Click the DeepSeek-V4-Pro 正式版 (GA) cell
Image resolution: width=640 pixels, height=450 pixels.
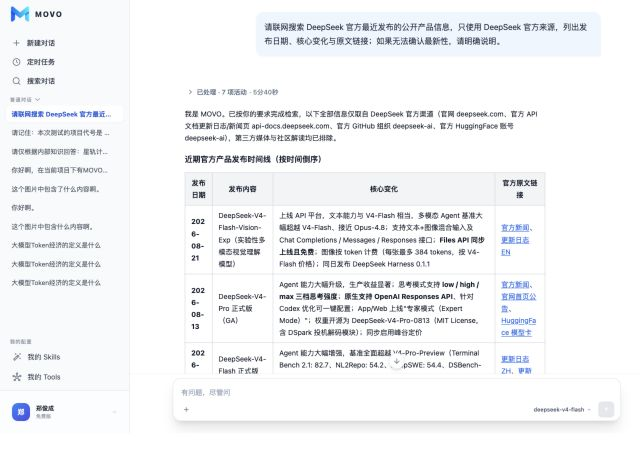(242, 308)
